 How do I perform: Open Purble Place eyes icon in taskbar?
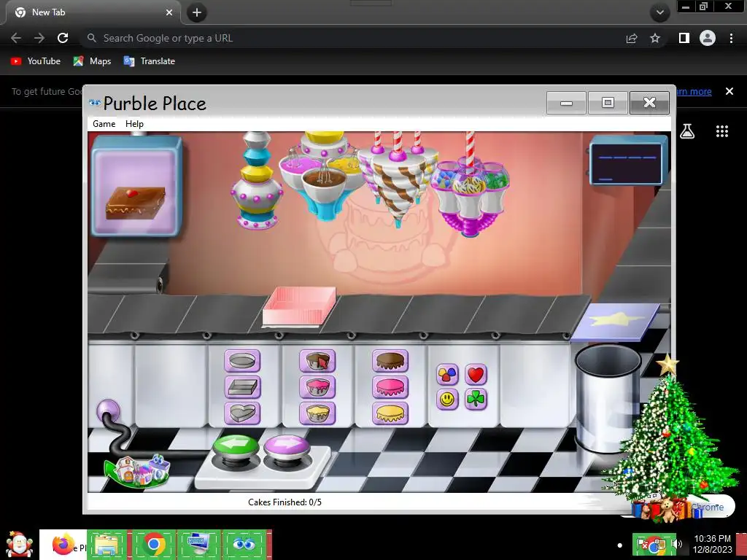(x=244, y=545)
